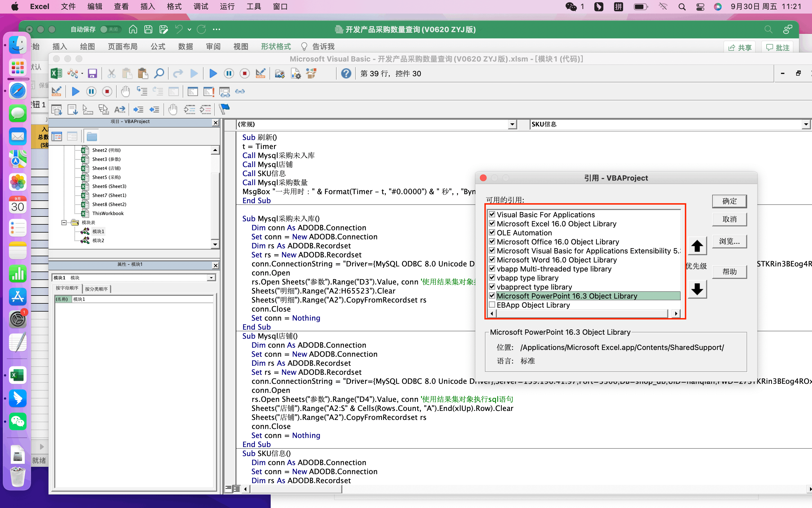Viewport: 812px width, 508px height.
Task: Toggle breakpoint hand icon in debug toolbar
Action: click(125, 91)
